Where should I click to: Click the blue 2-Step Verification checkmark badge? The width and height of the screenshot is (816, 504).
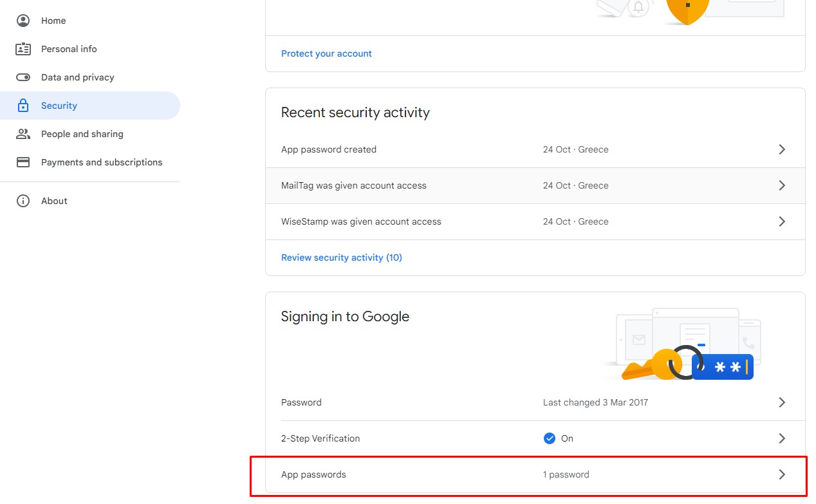click(549, 438)
